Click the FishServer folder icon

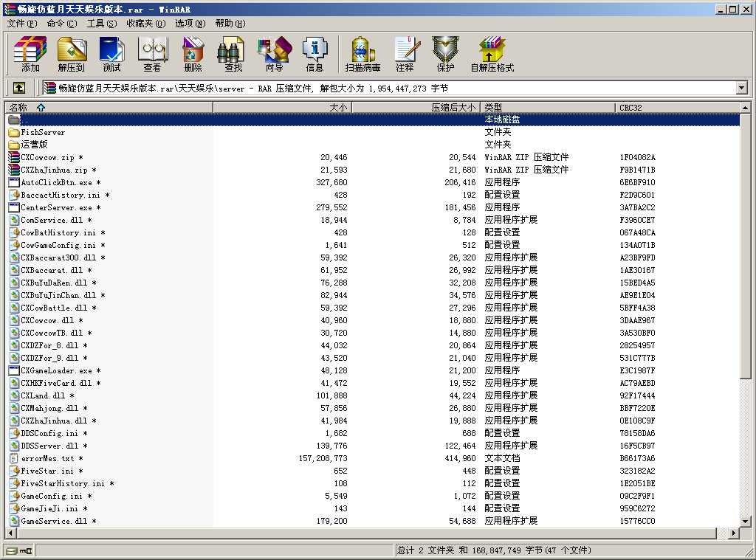coord(13,132)
